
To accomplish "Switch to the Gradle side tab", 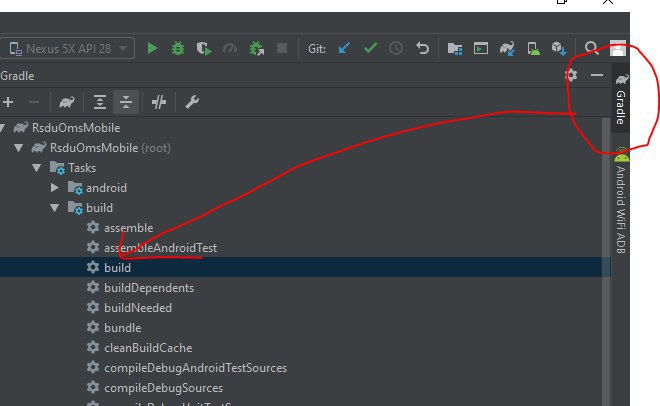I will point(621,99).
